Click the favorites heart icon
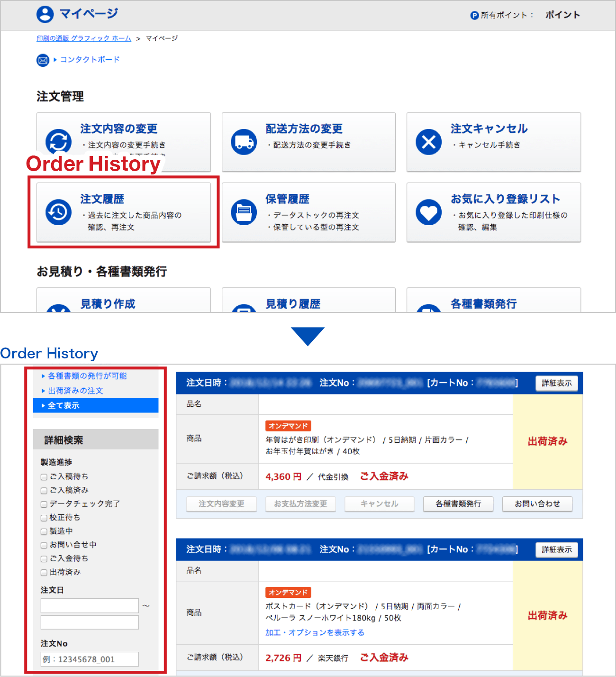This screenshot has height=677, width=616. coord(428,212)
